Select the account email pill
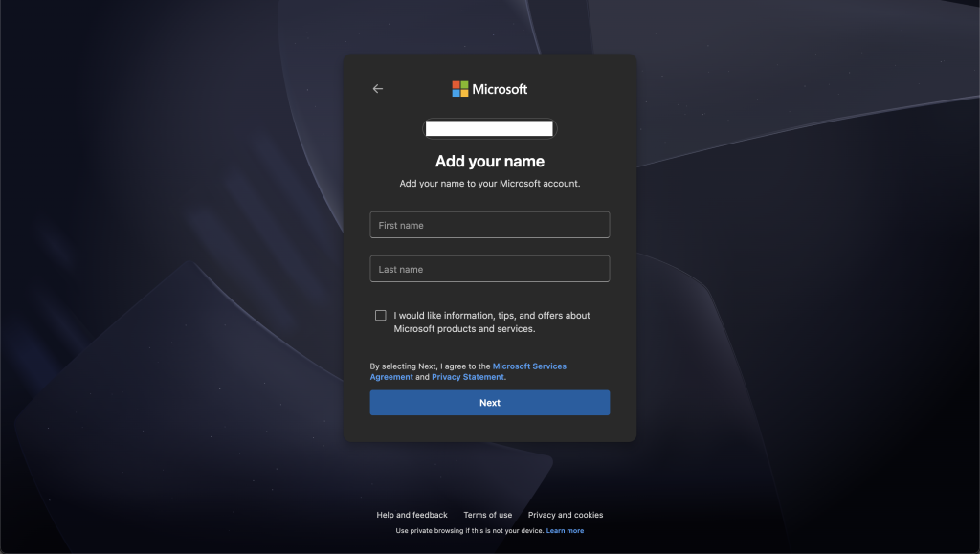Screen dimensions: 980x554 coord(489,128)
